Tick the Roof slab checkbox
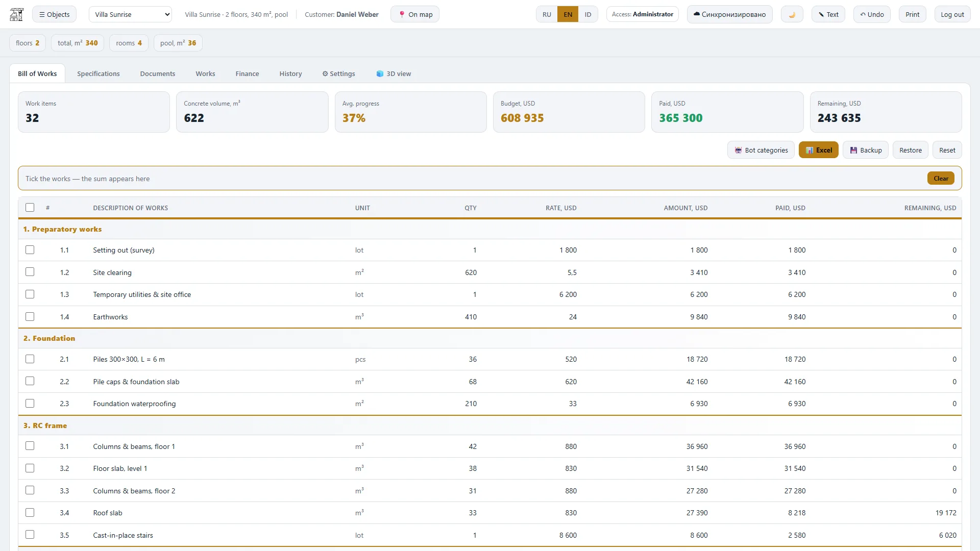980x551 pixels. click(30, 513)
